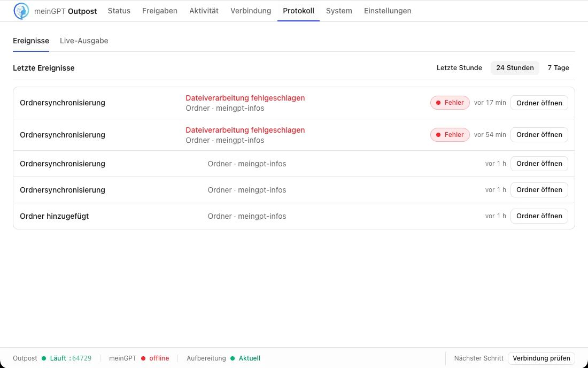Screen dimensions: 588x368
Task: Click Verbindung prüfen button
Action: click(x=541, y=358)
